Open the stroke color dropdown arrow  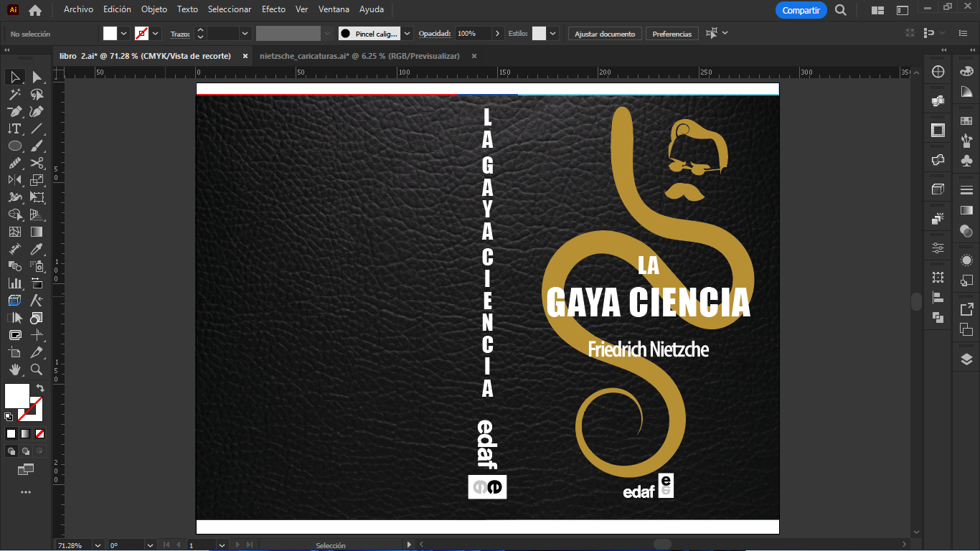[x=156, y=34]
